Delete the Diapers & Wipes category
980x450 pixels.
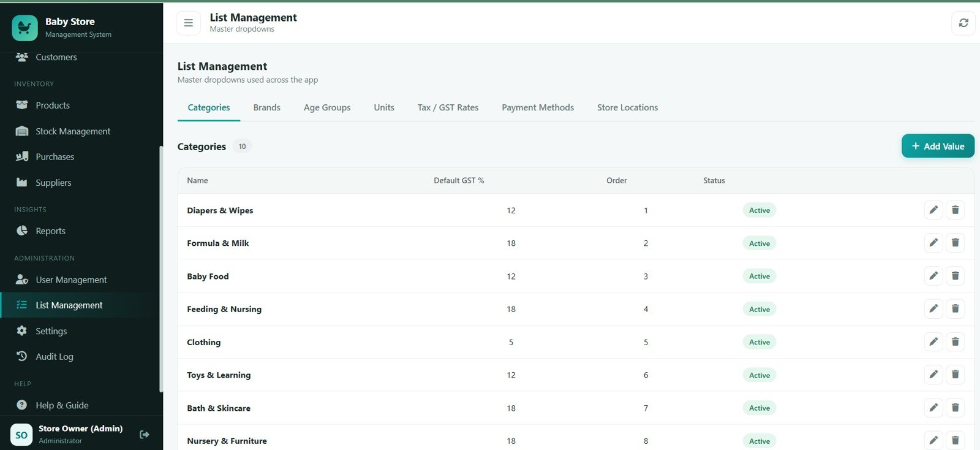tap(956, 210)
